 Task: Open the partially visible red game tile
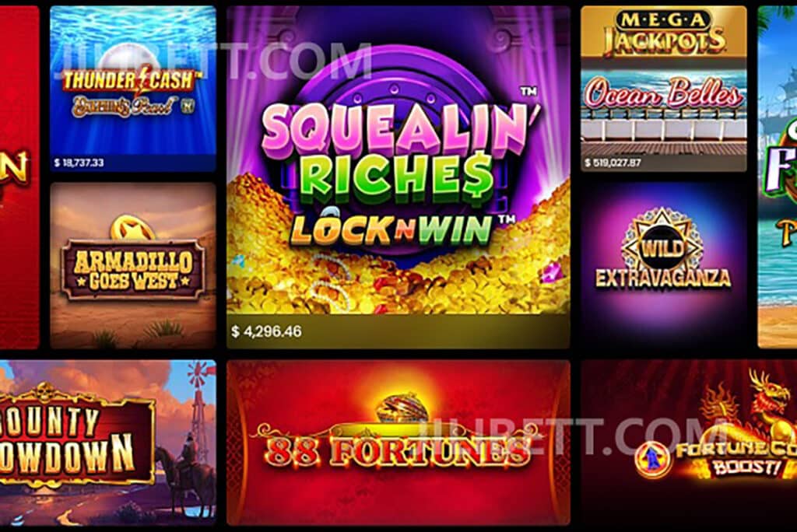point(19,177)
